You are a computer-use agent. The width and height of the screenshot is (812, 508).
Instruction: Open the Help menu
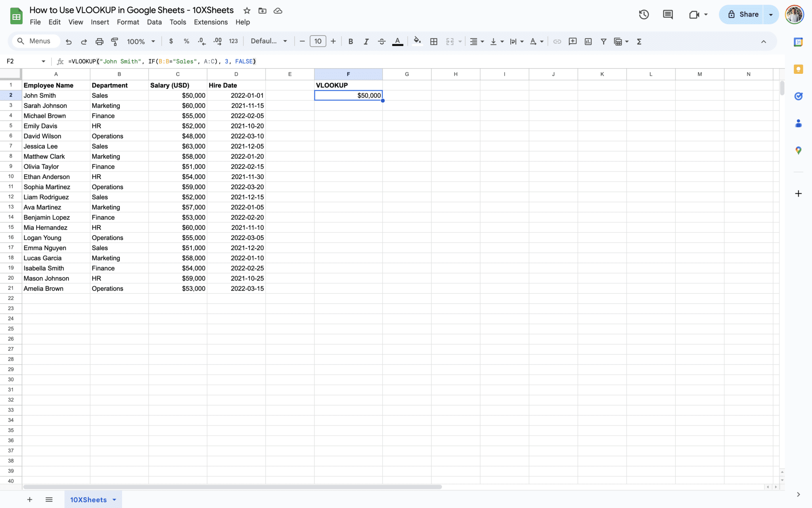tap(243, 22)
